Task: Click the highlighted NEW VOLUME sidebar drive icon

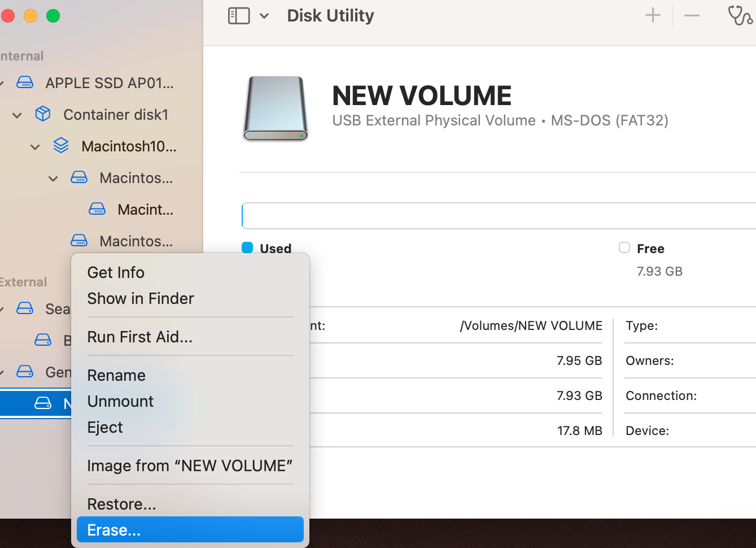Action: click(x=43, y=403)
